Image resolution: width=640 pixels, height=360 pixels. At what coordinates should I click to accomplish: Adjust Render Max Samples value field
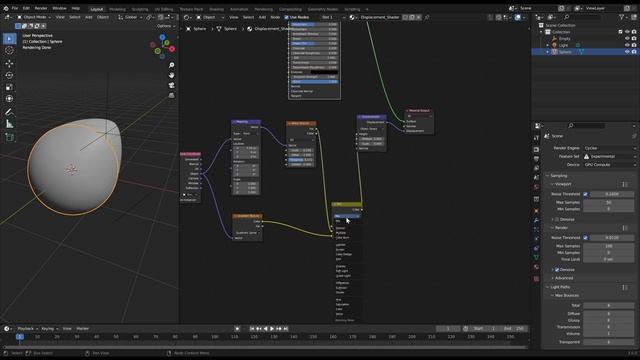(608, 246)
